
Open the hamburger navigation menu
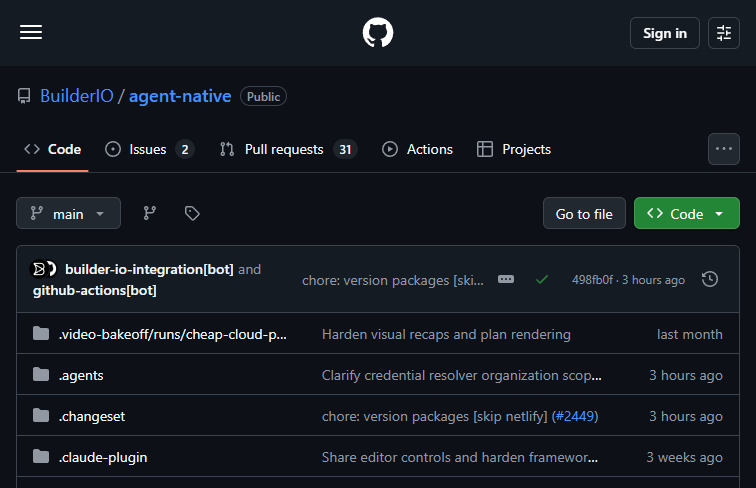point(31,32)
